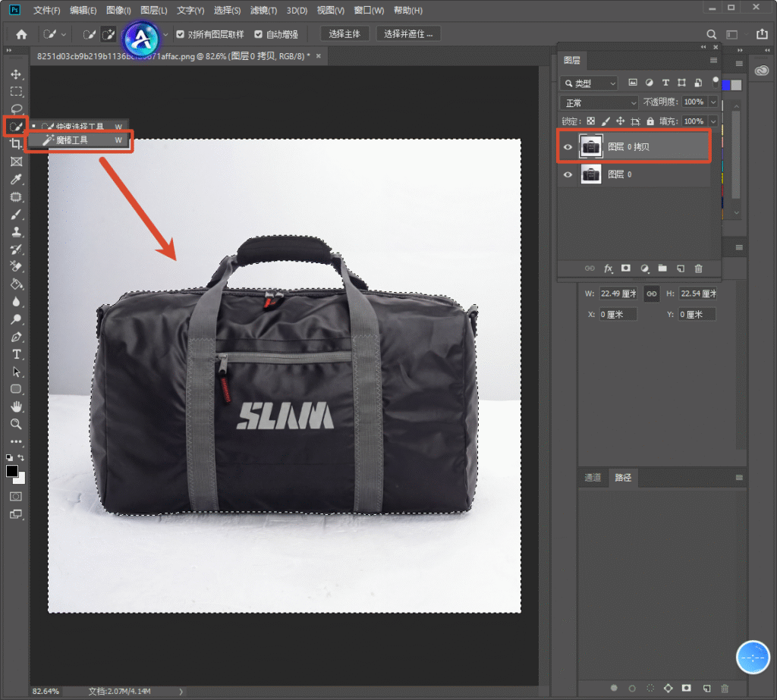Select the Hand tool
The image size is (777, 700).
pos(16,407)
